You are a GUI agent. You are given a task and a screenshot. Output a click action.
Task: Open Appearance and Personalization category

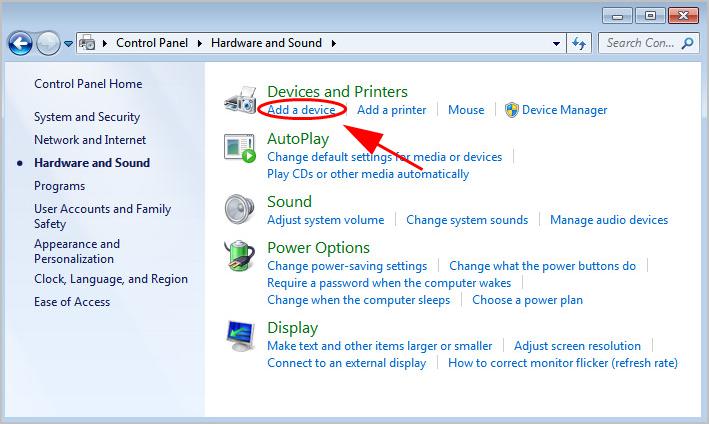point(77,251)
